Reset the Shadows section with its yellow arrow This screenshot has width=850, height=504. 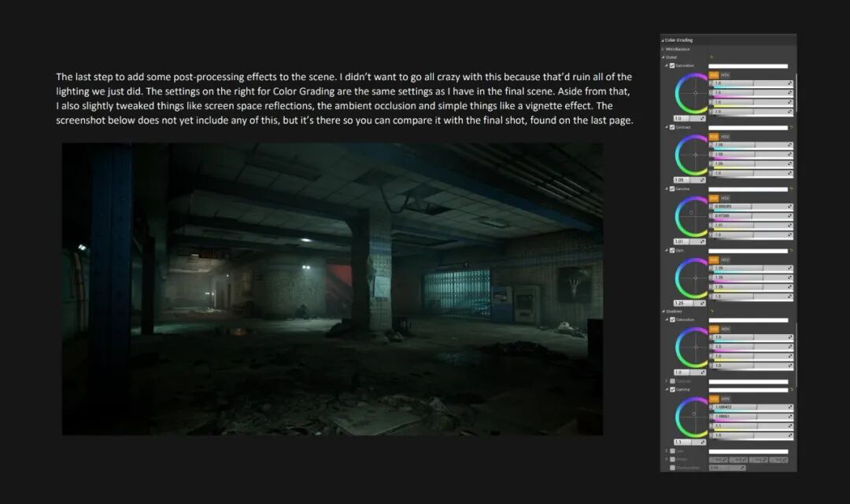pos(711,311)
